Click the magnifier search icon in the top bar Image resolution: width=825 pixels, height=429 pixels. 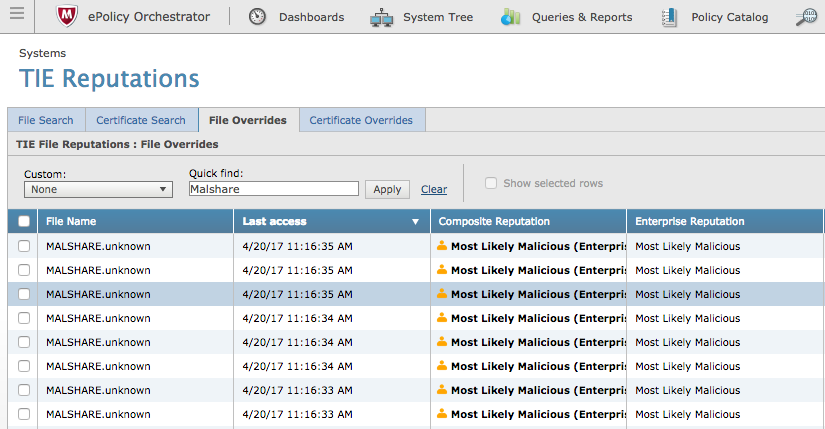point(806,17)
